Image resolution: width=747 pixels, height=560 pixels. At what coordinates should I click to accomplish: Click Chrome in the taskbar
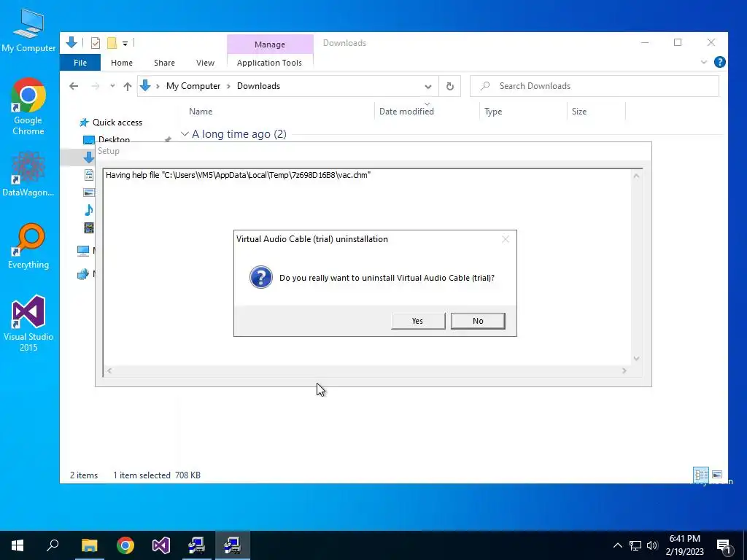(x=125, y=545)
